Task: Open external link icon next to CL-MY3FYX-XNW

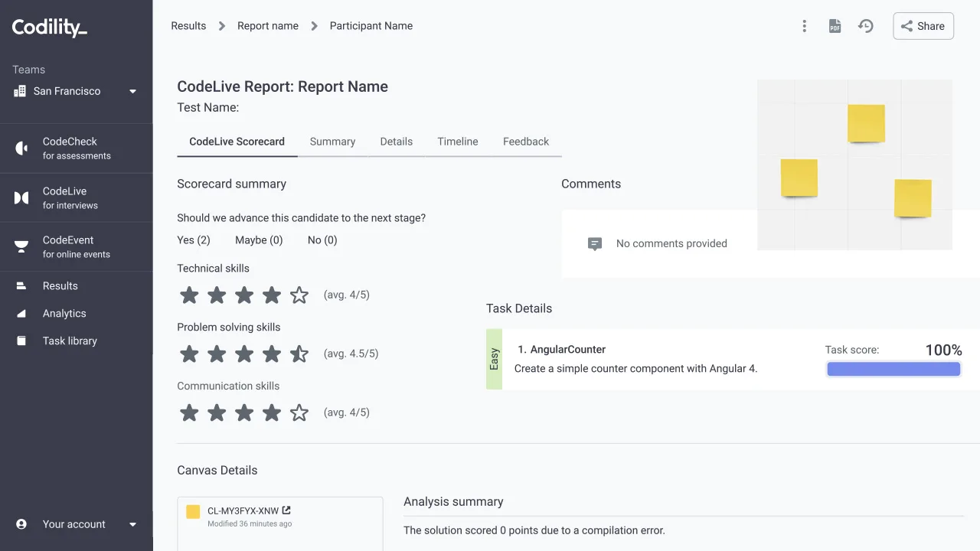Action: (286, 510)
